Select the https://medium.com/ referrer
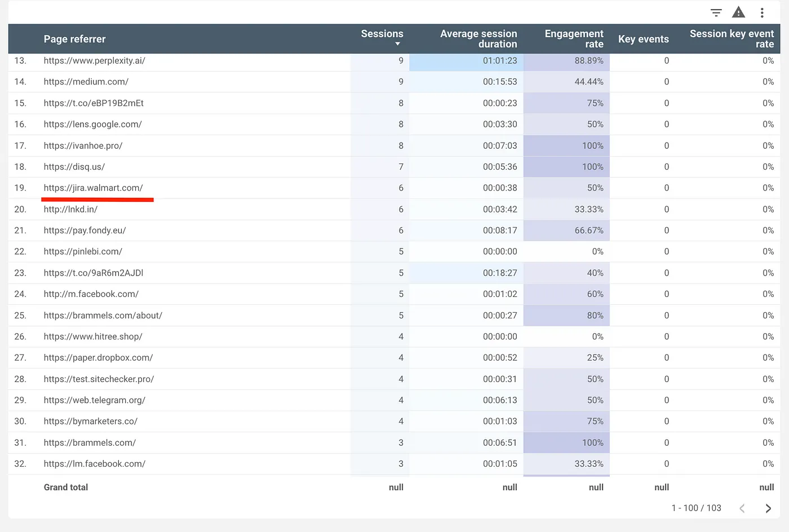 point(86,82)
